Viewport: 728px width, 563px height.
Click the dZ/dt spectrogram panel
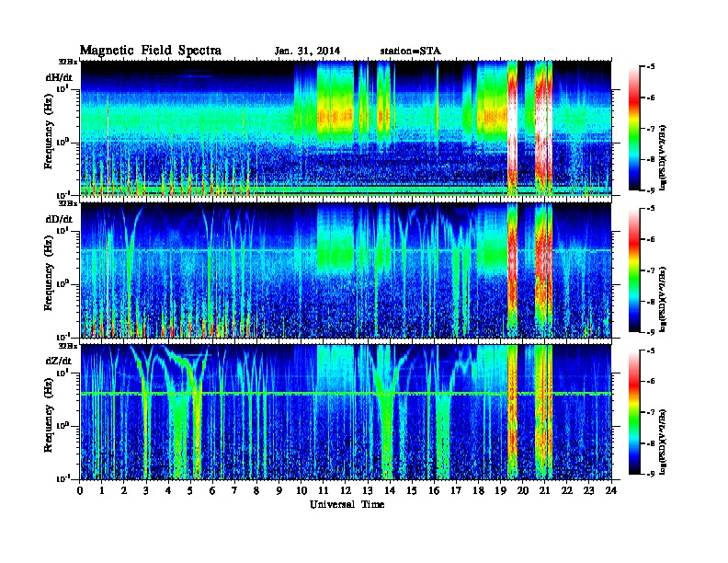point(346,412)
